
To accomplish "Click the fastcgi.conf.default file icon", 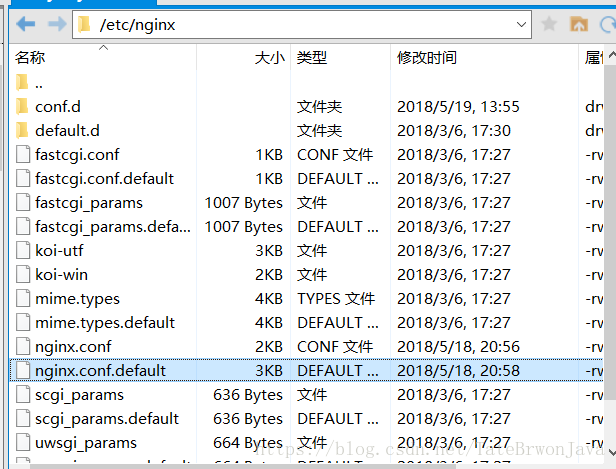I will [x=23, y=178].
